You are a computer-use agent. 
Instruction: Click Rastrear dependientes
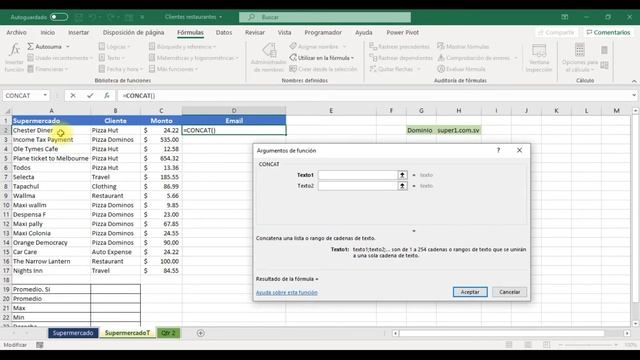click(x=400, y=58)
